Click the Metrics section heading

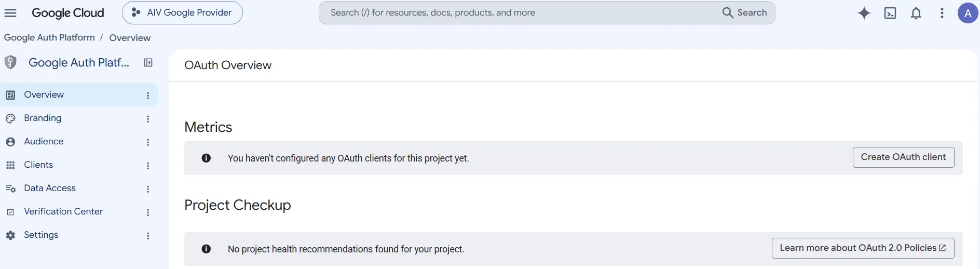[208, 127]
